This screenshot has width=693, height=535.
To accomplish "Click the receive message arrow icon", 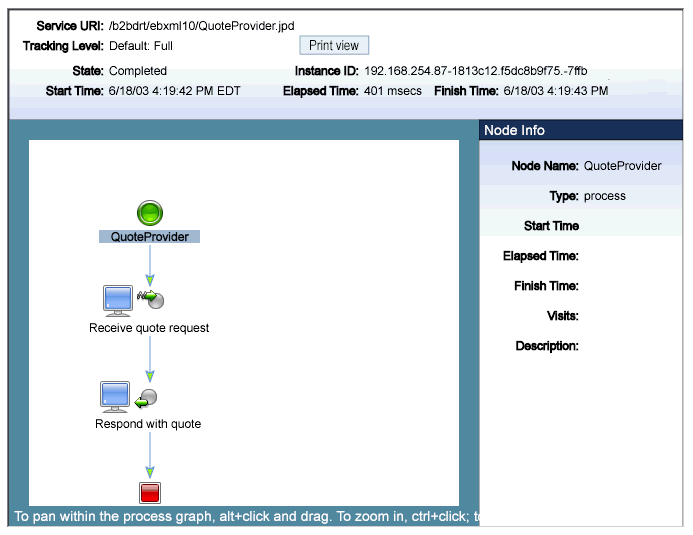I will [x=151, y=299].
